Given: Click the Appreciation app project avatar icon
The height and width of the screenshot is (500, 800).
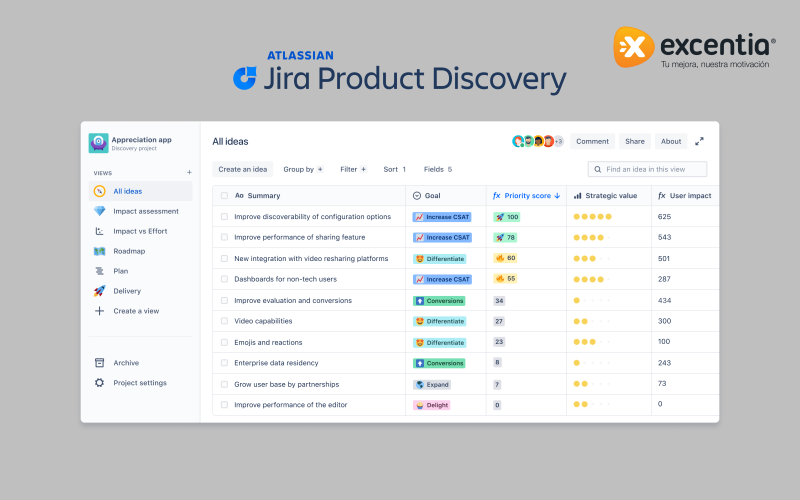Looking at the screenshot, I should [x=98, y=143].
